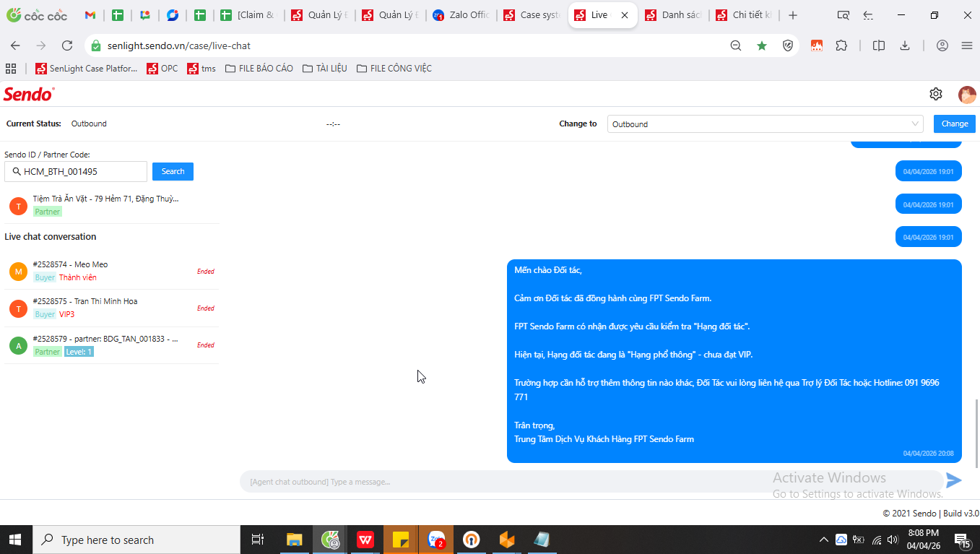Screen dimensions: 980x554
Task: Open the tms bookmark
Action: [x=201, y=69]
